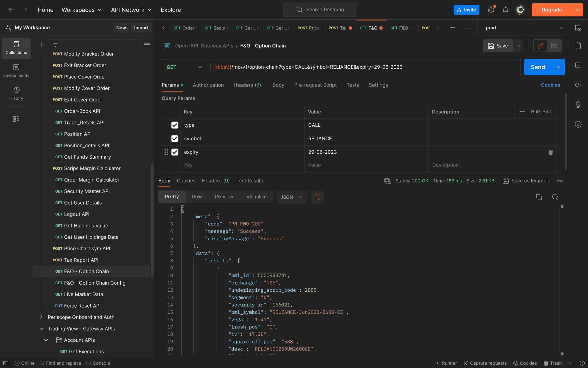588x368 pixels.
Task: Delete the expiry query parameter row
Action: tap(551, 152)
